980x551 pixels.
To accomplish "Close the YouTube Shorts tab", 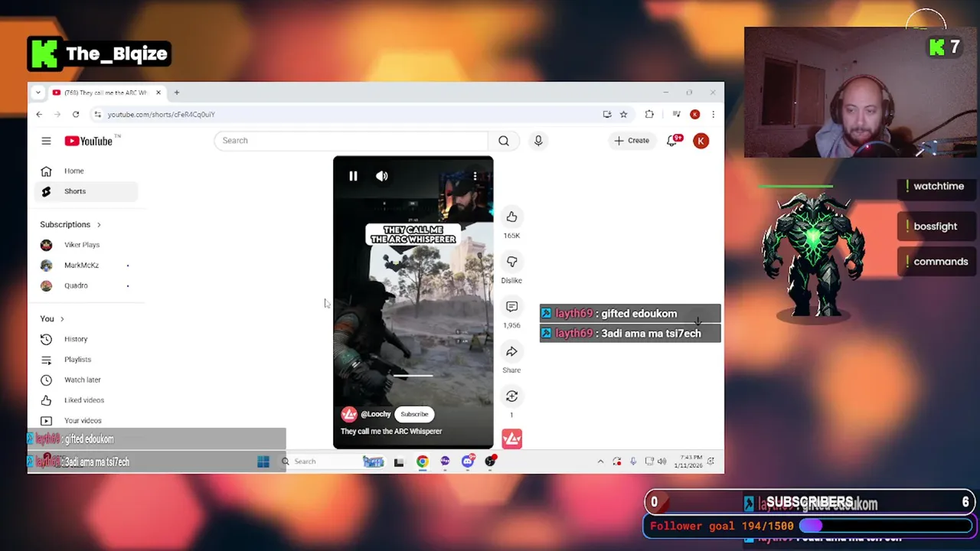I will pyautogui.click(x=158, y=93).
